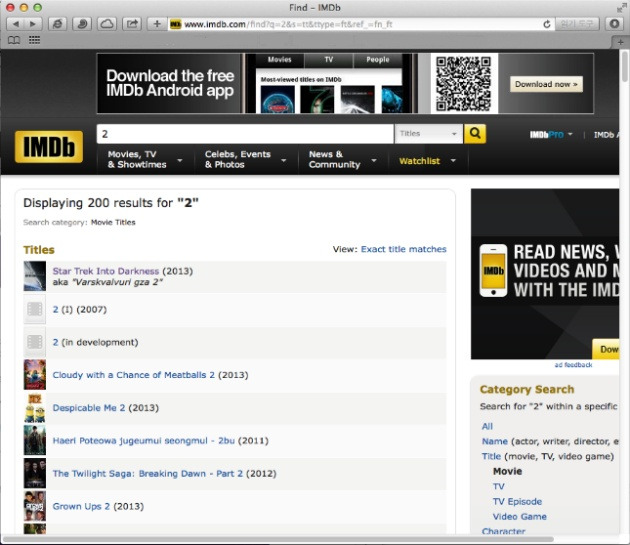
Task: Select TV Episode subcategory link
Action: coord(517,502)
